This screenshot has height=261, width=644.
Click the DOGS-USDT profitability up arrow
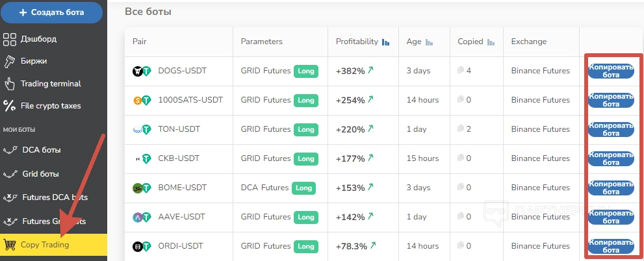click(x=370, y=70)
